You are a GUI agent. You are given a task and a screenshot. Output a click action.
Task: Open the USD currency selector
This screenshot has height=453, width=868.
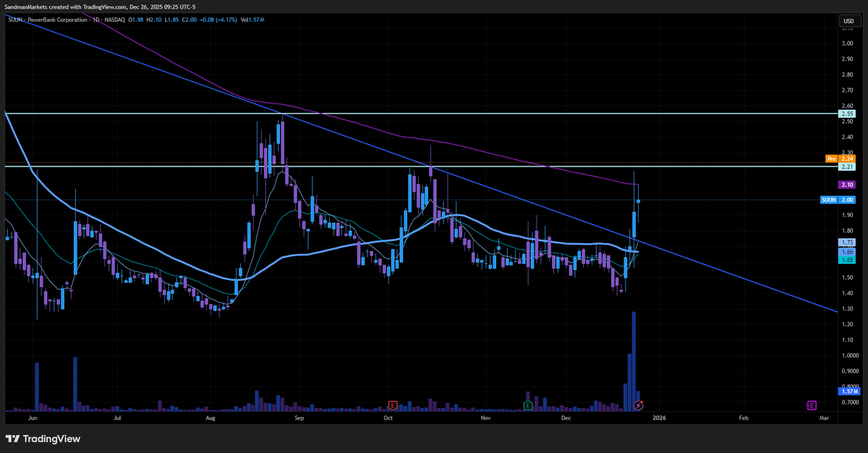click(848, 21)
